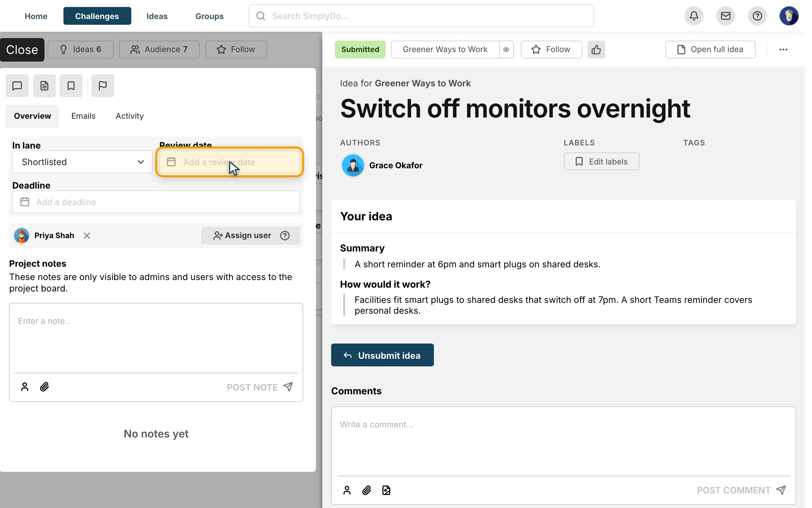
Task: Click the Edit labels button
Action: (x=601, y=162)
